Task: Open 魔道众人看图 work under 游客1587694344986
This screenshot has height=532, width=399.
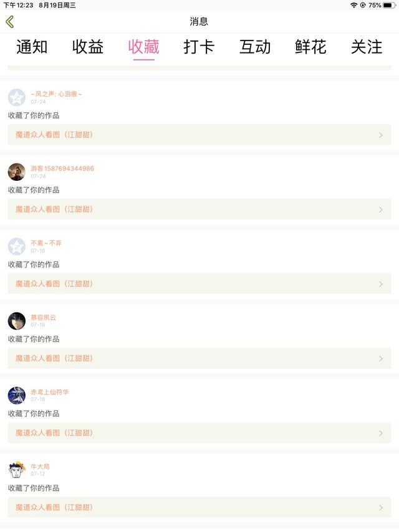Action: pyautogui.click(x=199, y=210)
